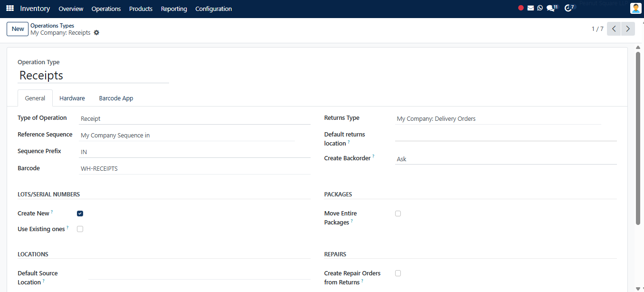
Task: Click help mark beside Create Backorder
Action: point(373,156)
